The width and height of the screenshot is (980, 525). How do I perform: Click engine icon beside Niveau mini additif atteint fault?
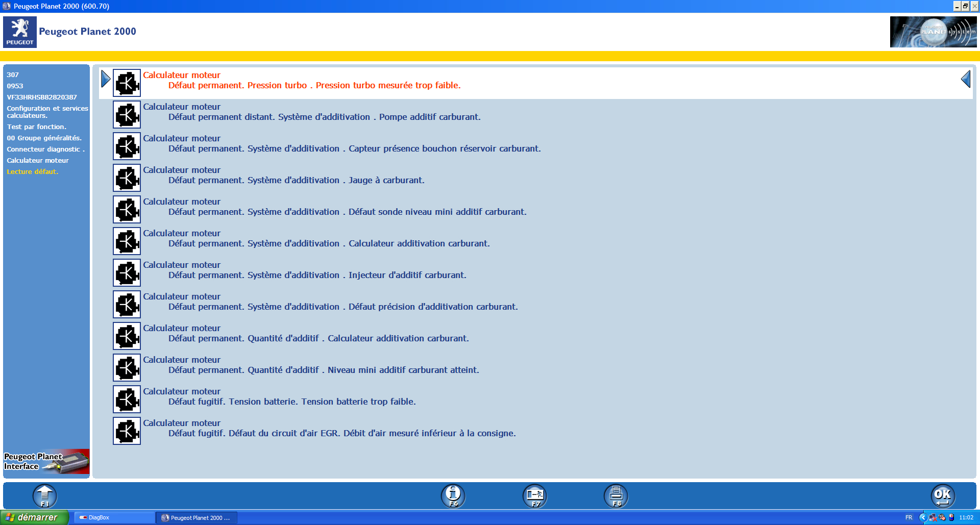point(127,367)
